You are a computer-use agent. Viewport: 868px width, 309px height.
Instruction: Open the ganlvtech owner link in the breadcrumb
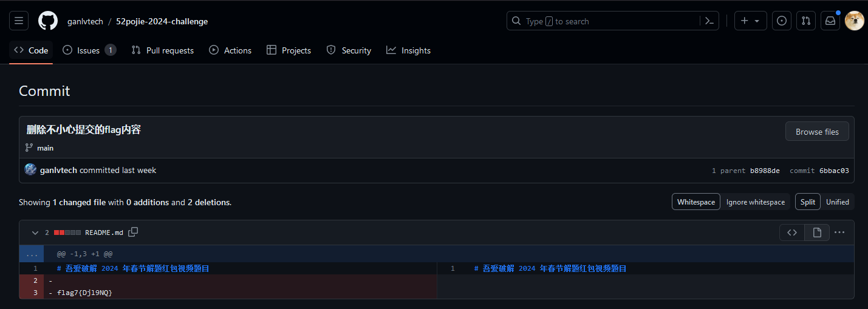[84, 21]
